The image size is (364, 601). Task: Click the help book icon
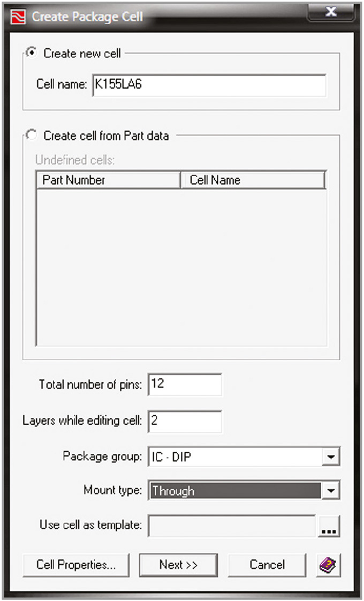pos(327,565)
